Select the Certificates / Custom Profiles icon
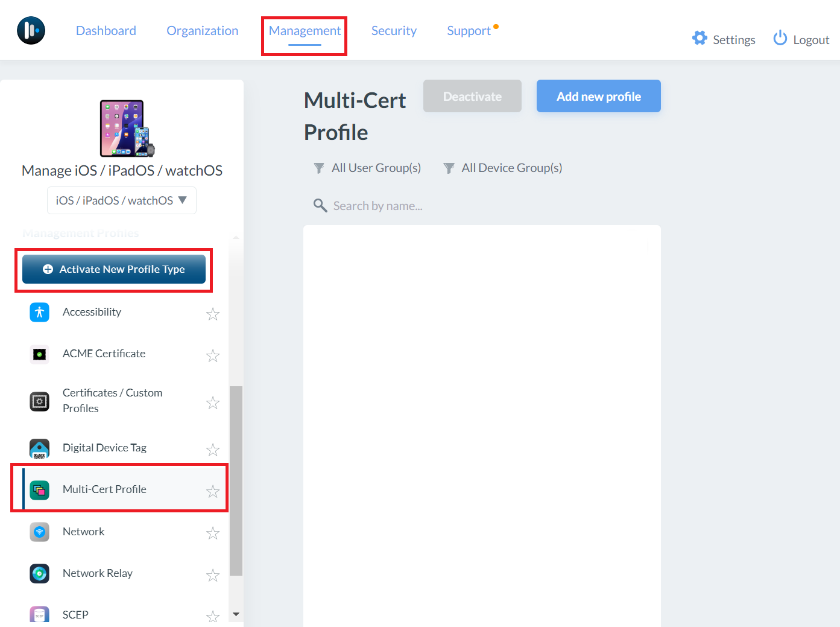 [x=40, y=401]
